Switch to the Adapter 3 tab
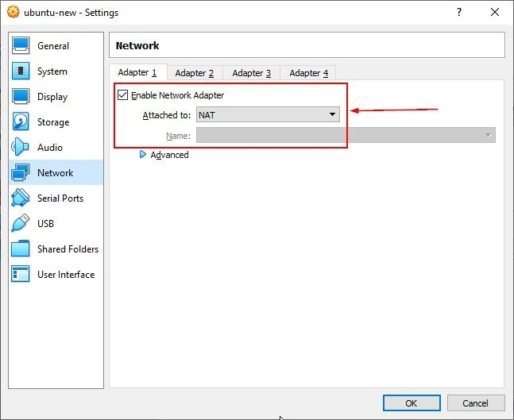The image size is (514, 420). [x=252, y=73]
